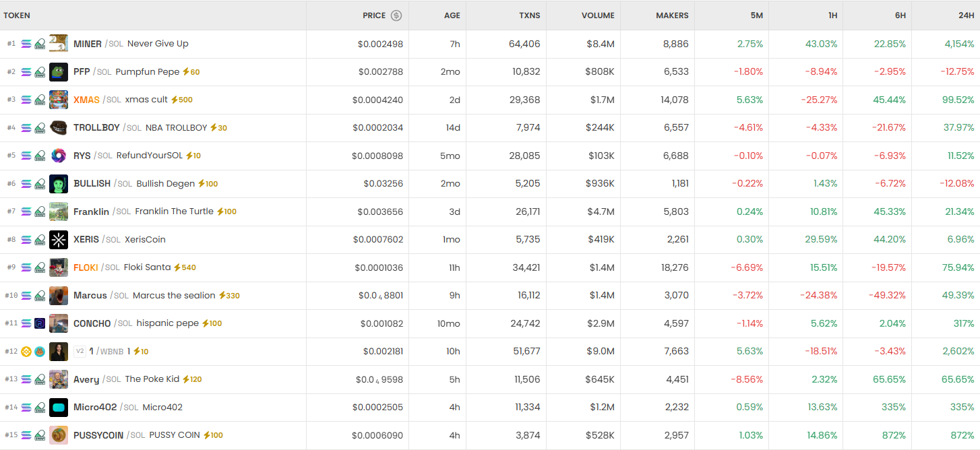Sort by the 24H change column
Image resolution: width=980 pixels, height=450 pixels.
[x=964, y=15]
